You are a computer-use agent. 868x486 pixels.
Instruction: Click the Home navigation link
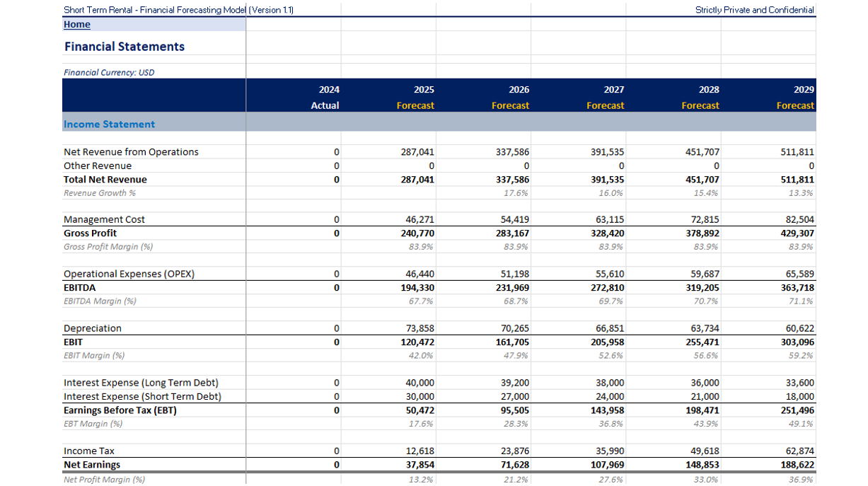[76, 24]
